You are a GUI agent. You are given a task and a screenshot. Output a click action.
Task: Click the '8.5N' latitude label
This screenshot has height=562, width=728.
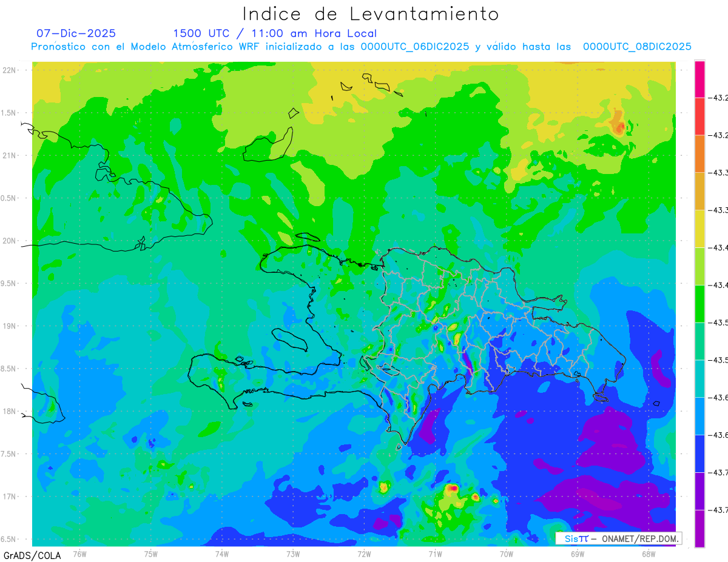click(x=9, y=369)
